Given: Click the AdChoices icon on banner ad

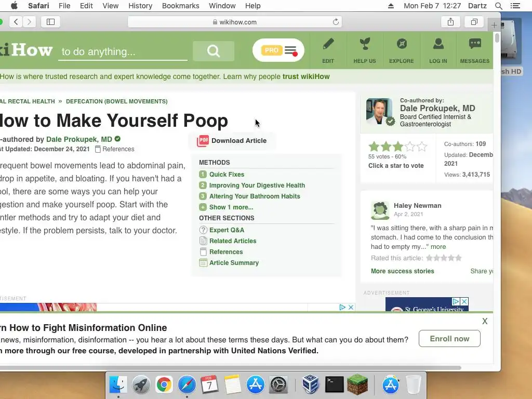Looking at the screenshot, I should click(x=342, y=307).
